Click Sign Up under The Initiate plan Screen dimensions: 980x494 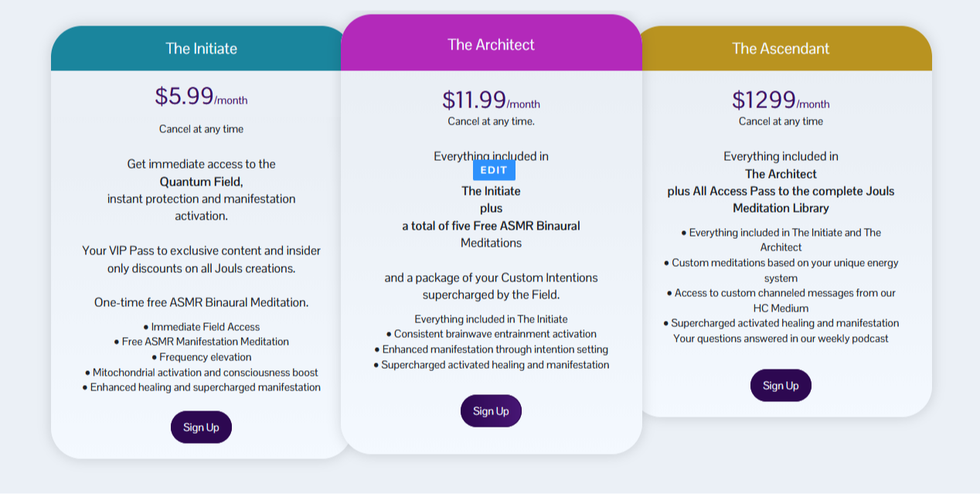(x=201, y=427)
